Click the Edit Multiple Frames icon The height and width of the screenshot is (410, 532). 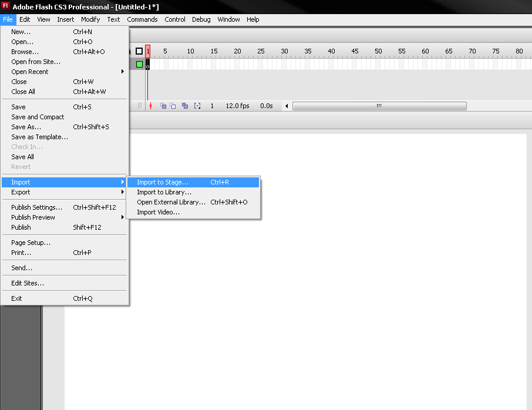185,106
